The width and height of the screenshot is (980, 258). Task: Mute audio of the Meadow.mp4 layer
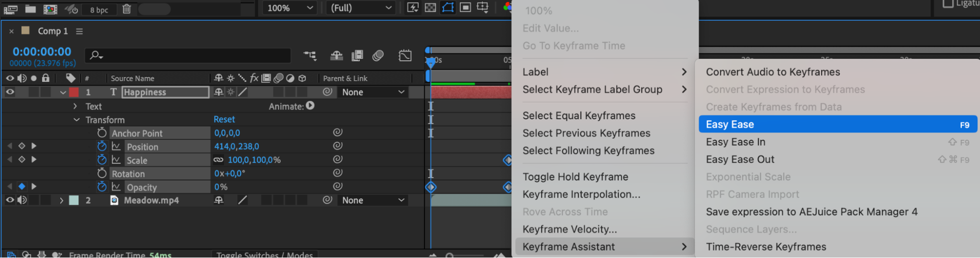click(x=22, y=200)
